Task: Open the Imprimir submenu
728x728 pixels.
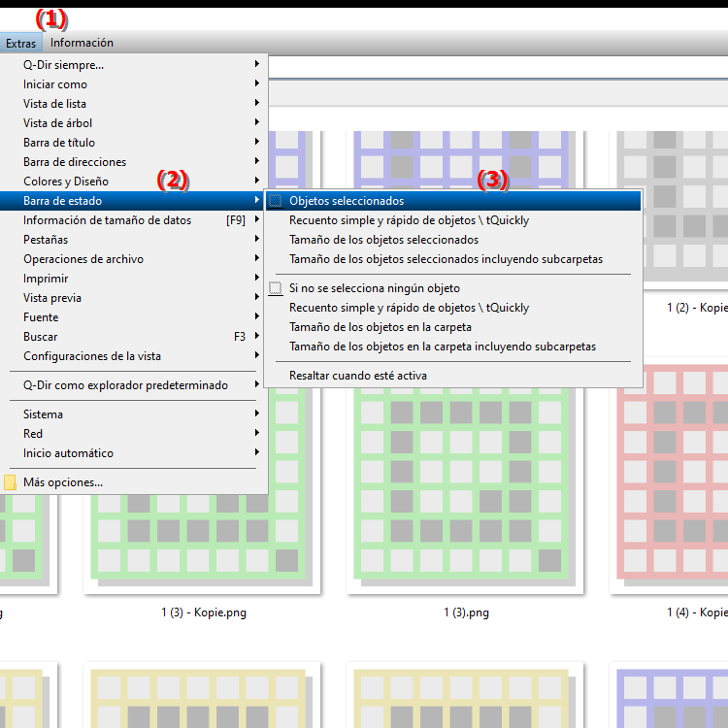Action: click(x=134, y=279)
